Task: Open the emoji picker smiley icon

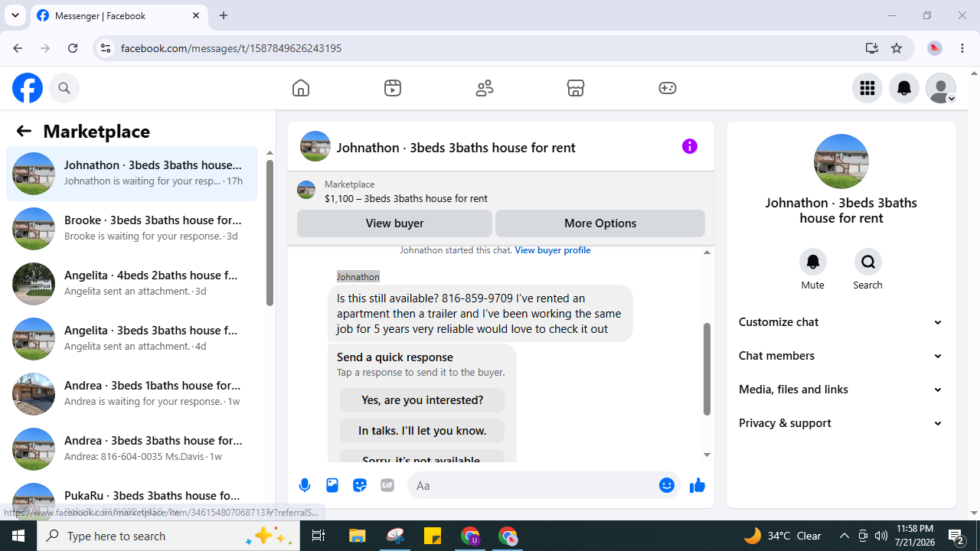Action: [667, 485]
